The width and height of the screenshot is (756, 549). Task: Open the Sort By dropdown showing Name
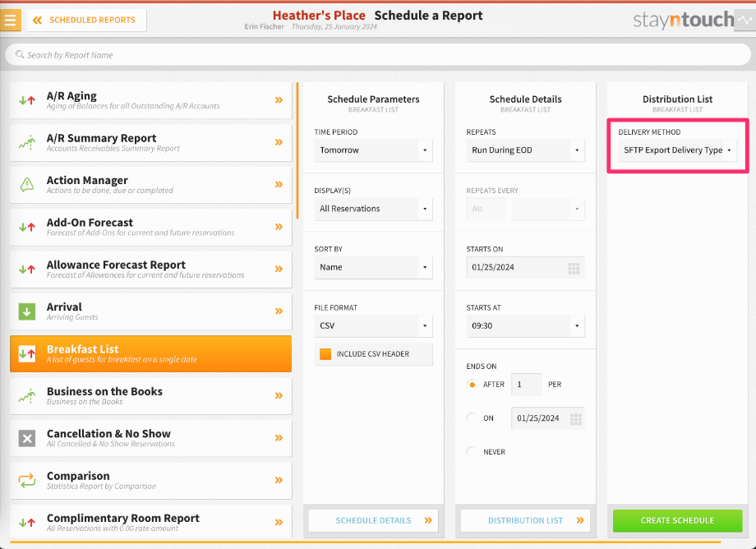point(373,267)
